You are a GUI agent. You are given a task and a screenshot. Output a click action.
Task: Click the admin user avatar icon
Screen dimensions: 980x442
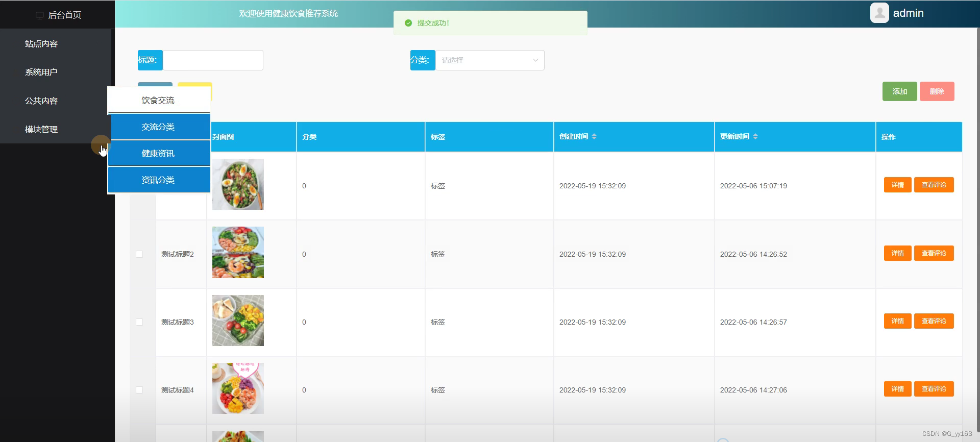tap(879, 13)
